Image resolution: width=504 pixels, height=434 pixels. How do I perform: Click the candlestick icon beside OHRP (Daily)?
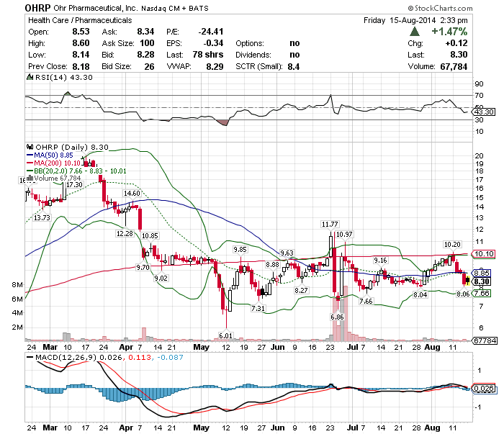point(30,147)
